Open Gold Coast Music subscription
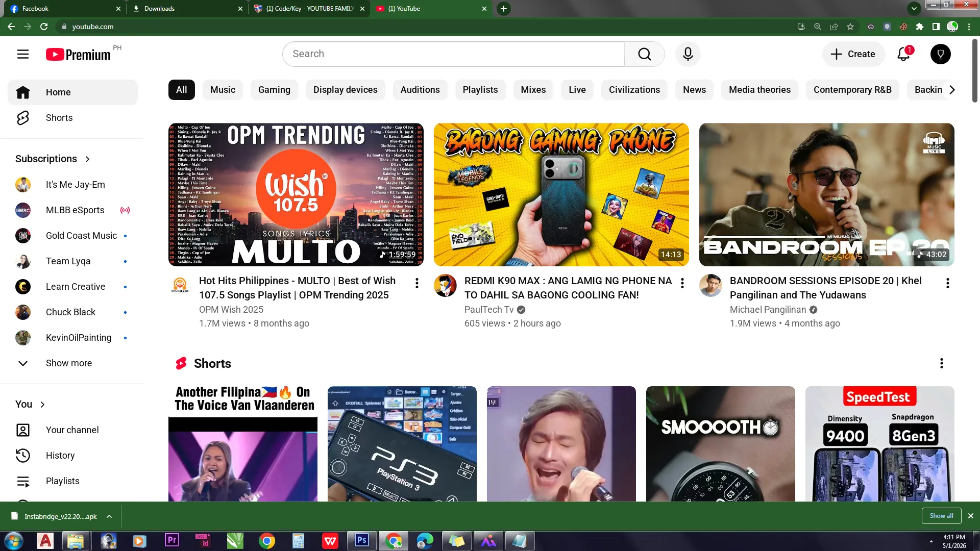 tap(72, 236)
